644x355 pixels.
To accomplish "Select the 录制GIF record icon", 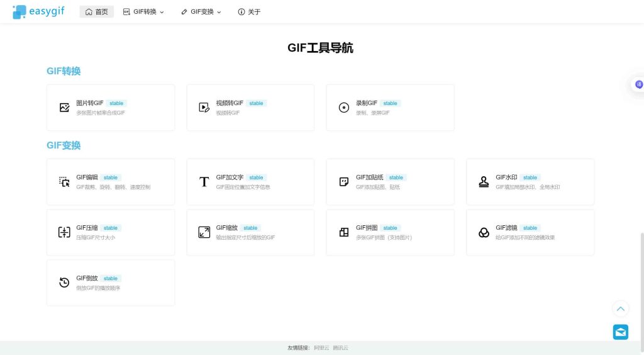I will (344, 108).
